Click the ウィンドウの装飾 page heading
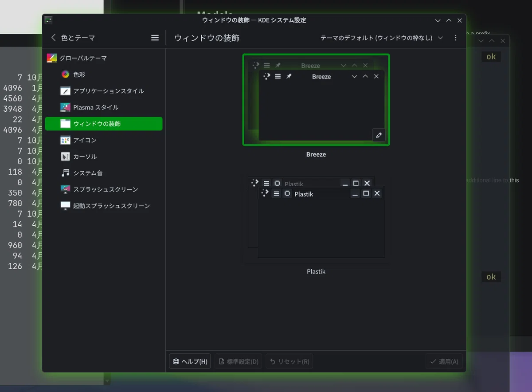This screenshot has height=392, width=532. tap(207, 38)
